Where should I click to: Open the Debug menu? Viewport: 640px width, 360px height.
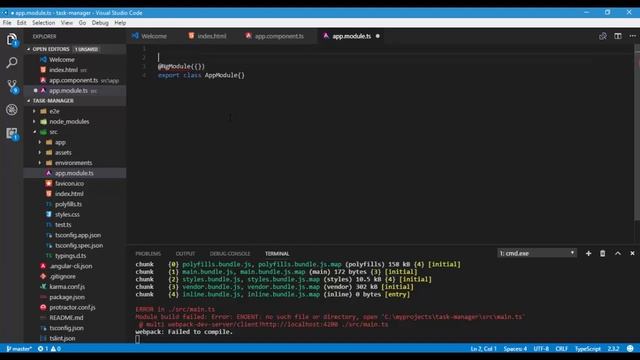[100, 23]
